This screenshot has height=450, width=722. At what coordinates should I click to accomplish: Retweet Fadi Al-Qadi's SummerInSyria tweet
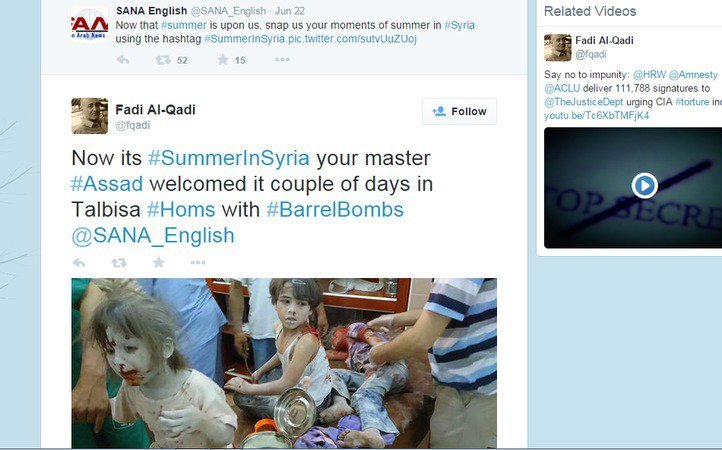119,263
